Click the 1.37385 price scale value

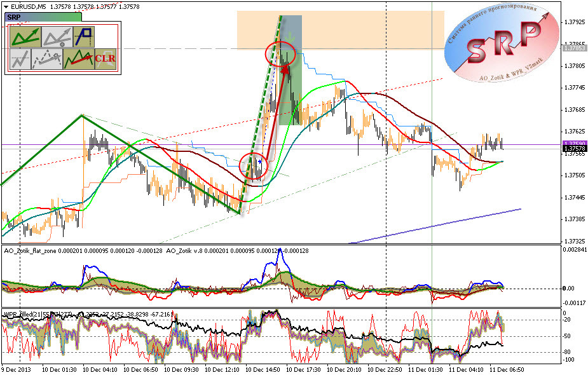pos(575,219)
